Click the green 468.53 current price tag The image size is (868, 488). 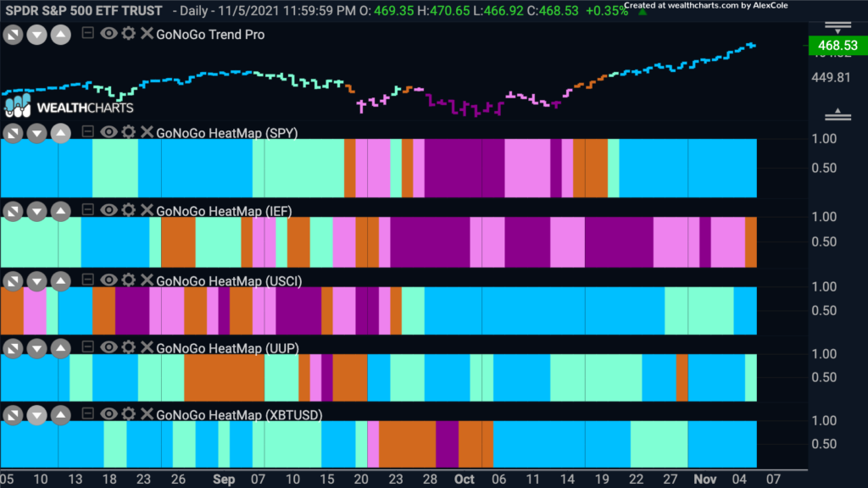click(837, 46)
